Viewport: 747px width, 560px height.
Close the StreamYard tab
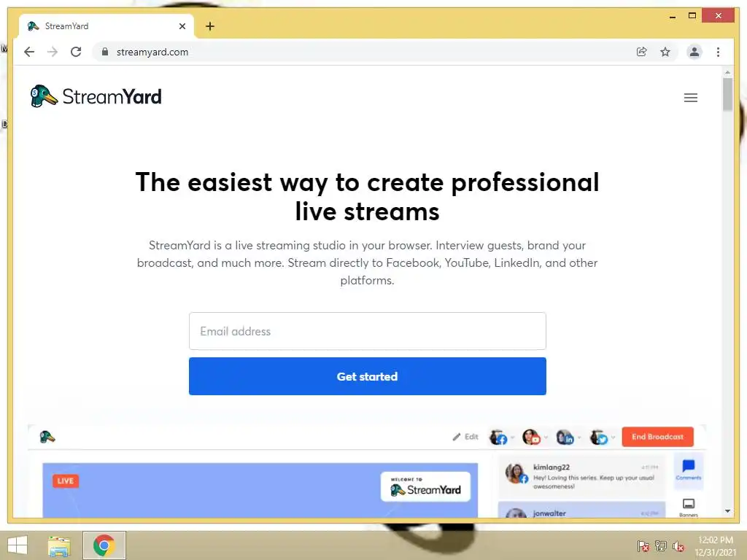point(182,26)
